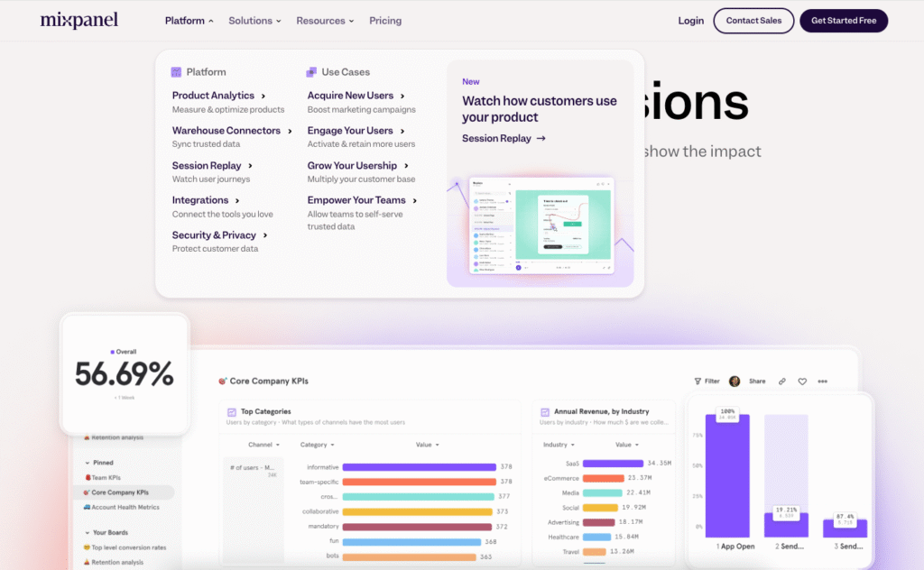Open Security & Privacy menu item
This screenshot has width=924, height=570.
pos(219,235)
